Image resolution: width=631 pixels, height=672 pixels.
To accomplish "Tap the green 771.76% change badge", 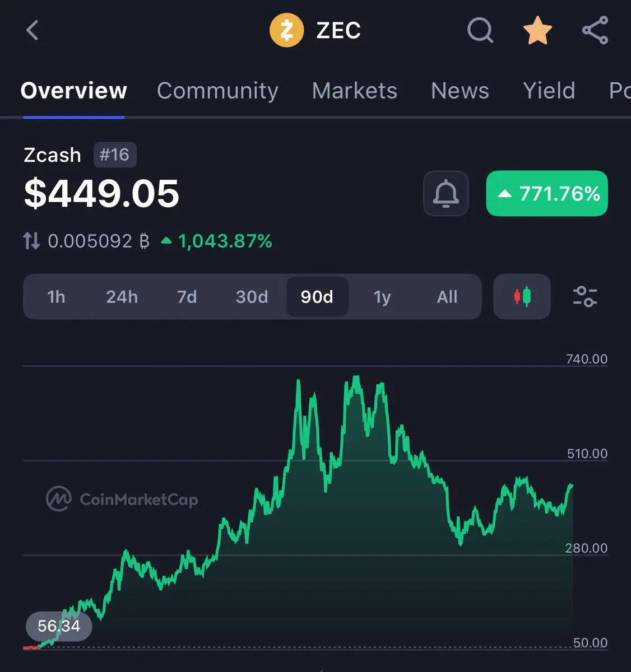I will [547, 193].
